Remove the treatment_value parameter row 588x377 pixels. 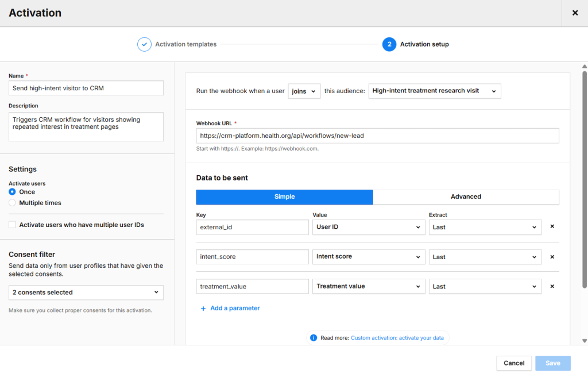[552, 286]
